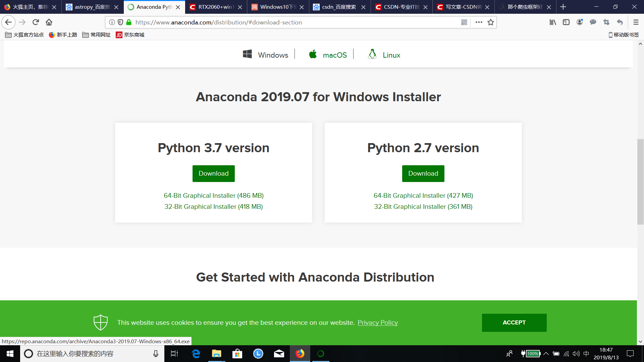Sign in via the Firefox Account icon
644x362 pixels.
[x=580, y=22]
